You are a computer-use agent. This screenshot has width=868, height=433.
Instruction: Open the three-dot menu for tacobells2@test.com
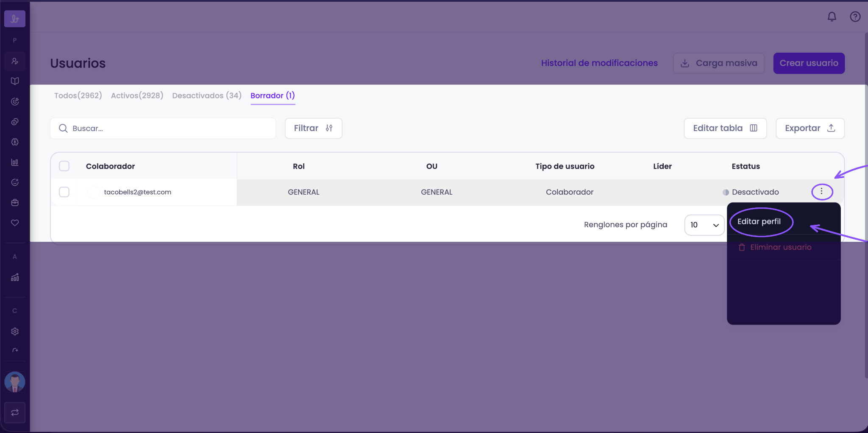click(x=822, y=192)
